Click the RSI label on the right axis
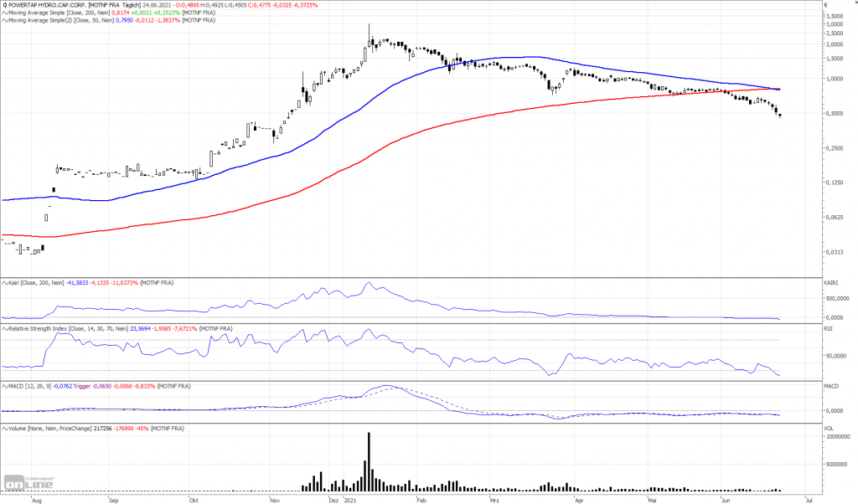The image size is (858, 504). [828, 329]
